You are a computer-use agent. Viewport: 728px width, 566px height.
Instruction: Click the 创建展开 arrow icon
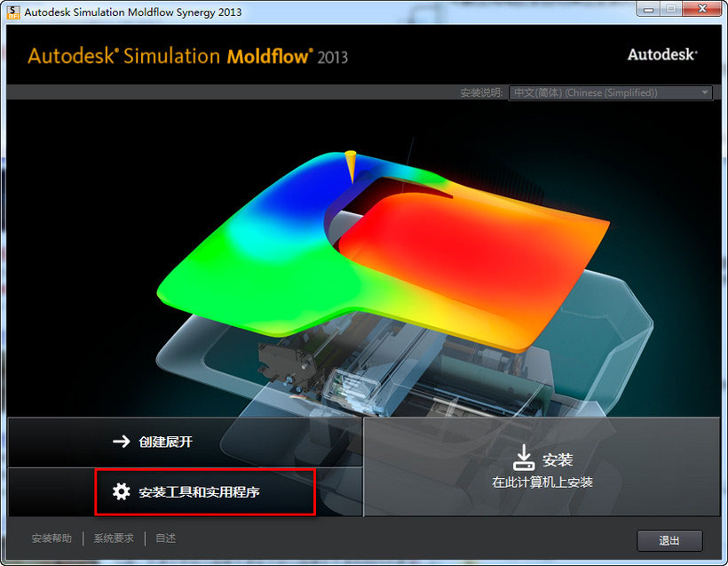tap(121, 442)
